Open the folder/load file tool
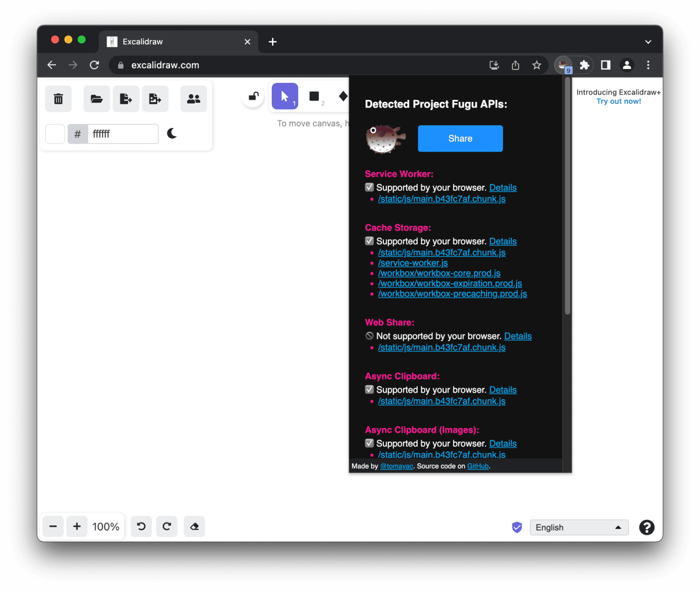Viewport: 700px width, 591px height. 96,99
